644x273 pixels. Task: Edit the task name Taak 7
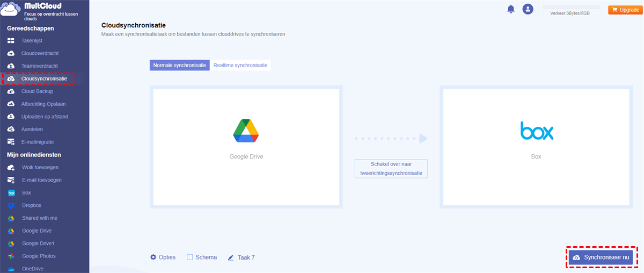tap(246, 257)
